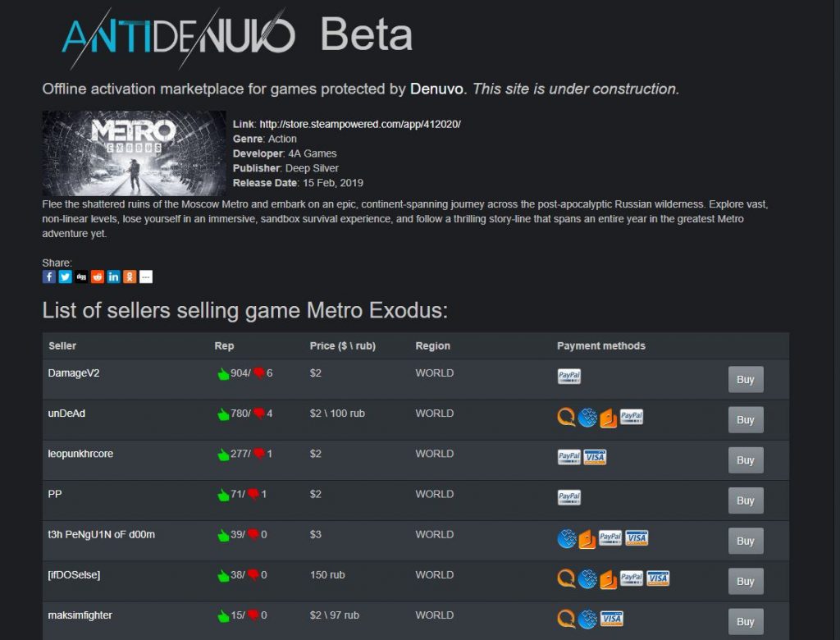Share the page on Facebook
Screen dimensions: 840x640
(48, 277)
